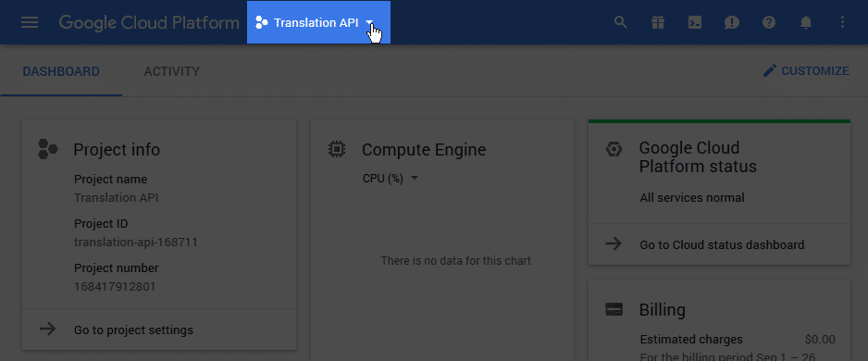The width and height of the screenshot is (868, 361).
Task: Click the Google Cloud Platform logo text
Action: (149, 23)
